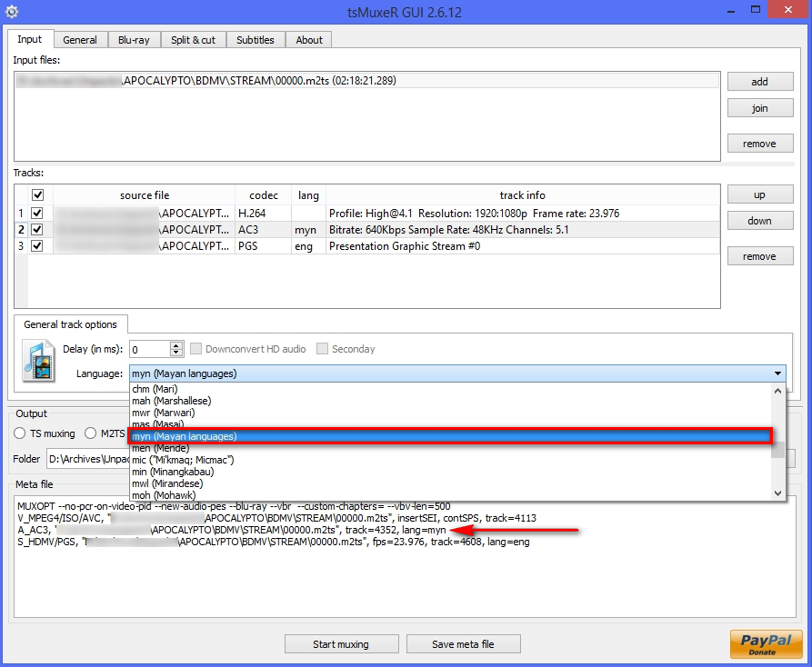Uncheck the H.264 video track checkbox
812x667 pixels.
[x=37, y=214]
